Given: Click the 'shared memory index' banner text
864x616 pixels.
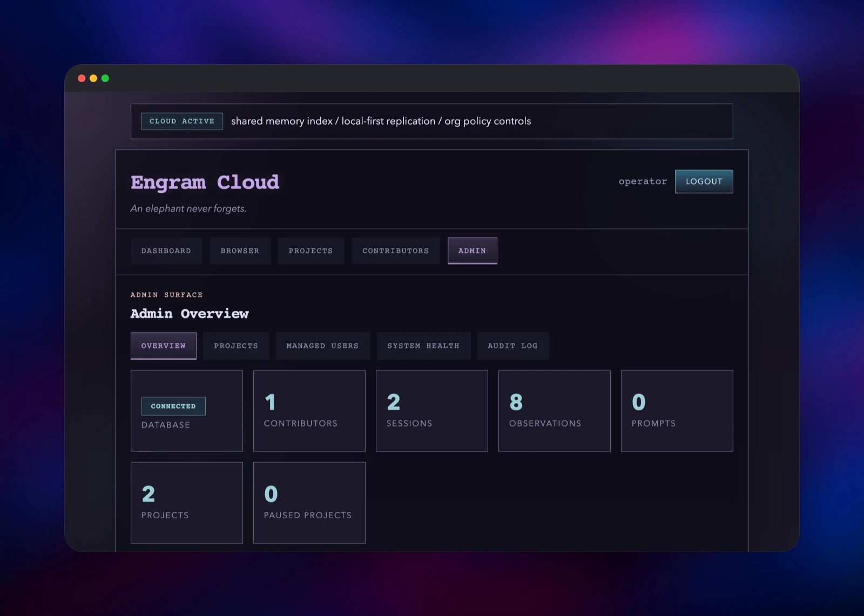Looking at the screenshot, I should pos(381,121).
